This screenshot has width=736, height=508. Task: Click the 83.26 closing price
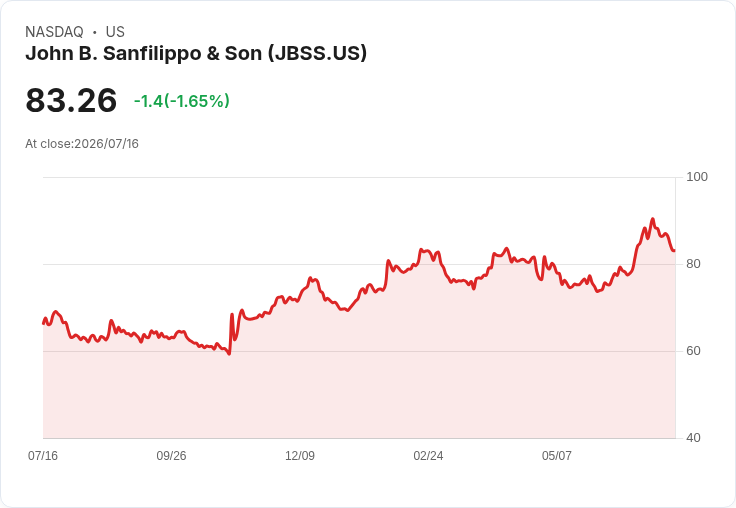coord(71,100)
